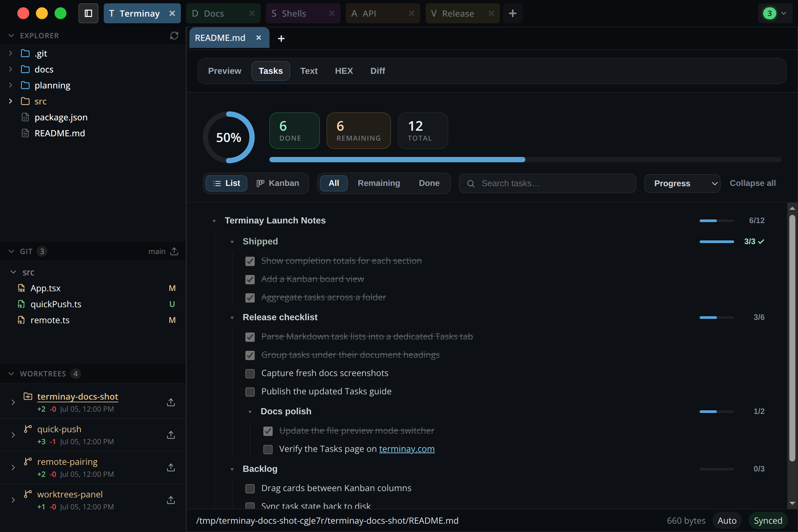The image size is (798, 532).
Task: Collapse the Release checklist section
Action: pos(232,318)
